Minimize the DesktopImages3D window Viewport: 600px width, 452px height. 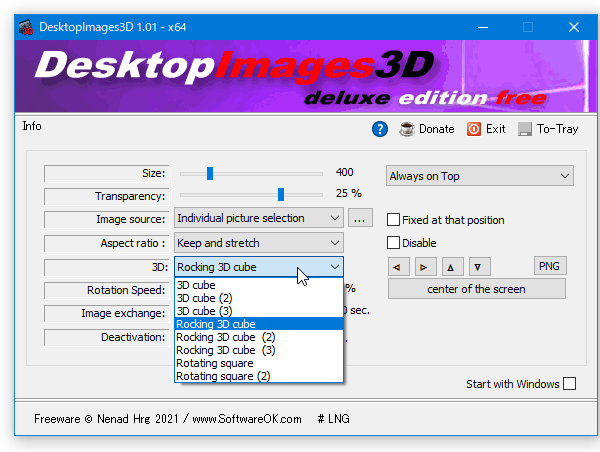(x=483, y=27)
